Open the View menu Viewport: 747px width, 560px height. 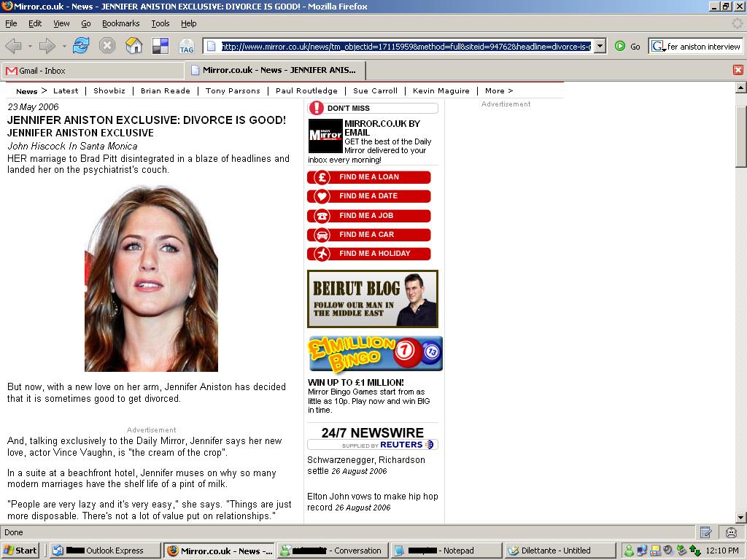(61, 23)
